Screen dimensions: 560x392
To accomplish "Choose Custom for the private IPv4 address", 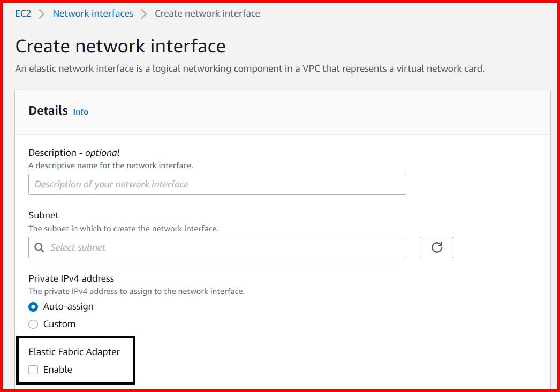I will coord(33,324).
